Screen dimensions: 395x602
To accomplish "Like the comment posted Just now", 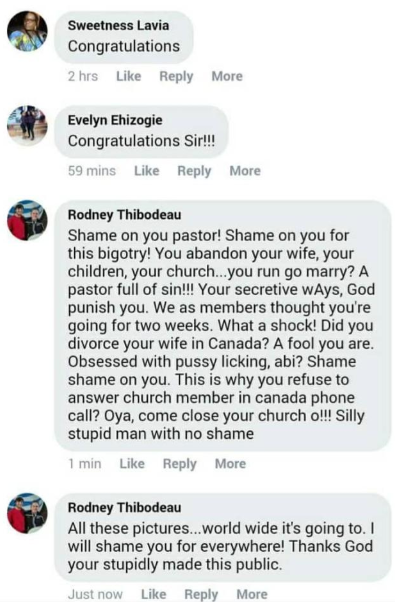I will pyautogui.click(x=154, y=594).
